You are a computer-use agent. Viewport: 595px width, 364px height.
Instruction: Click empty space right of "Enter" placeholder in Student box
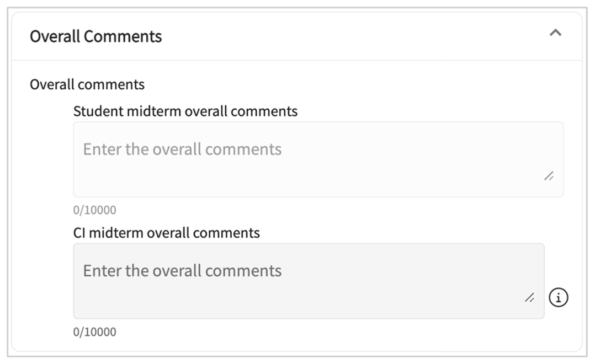point(414,149)
